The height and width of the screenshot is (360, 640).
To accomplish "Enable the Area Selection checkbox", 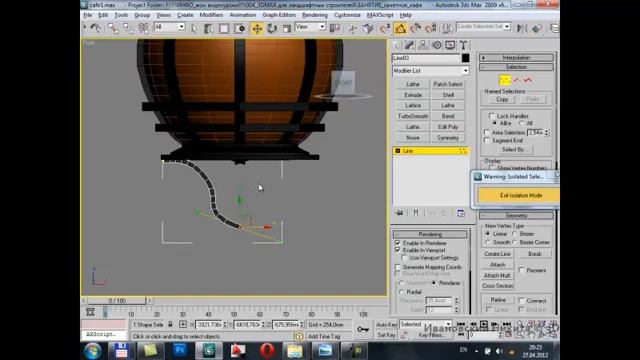I will [487, 132].
